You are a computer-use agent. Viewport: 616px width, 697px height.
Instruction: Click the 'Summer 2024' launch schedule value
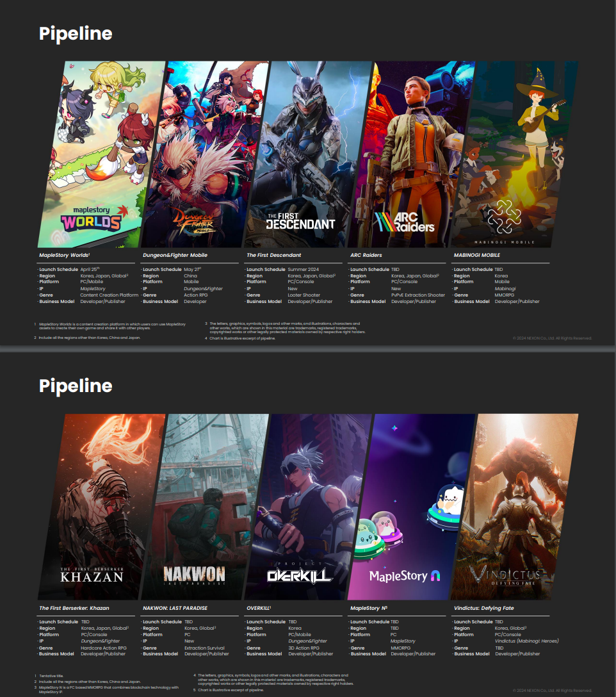(x=303, y=269)
